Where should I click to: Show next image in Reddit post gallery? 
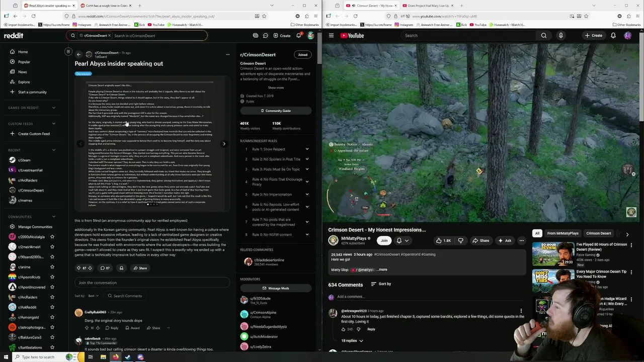click(x=224, y=144)
